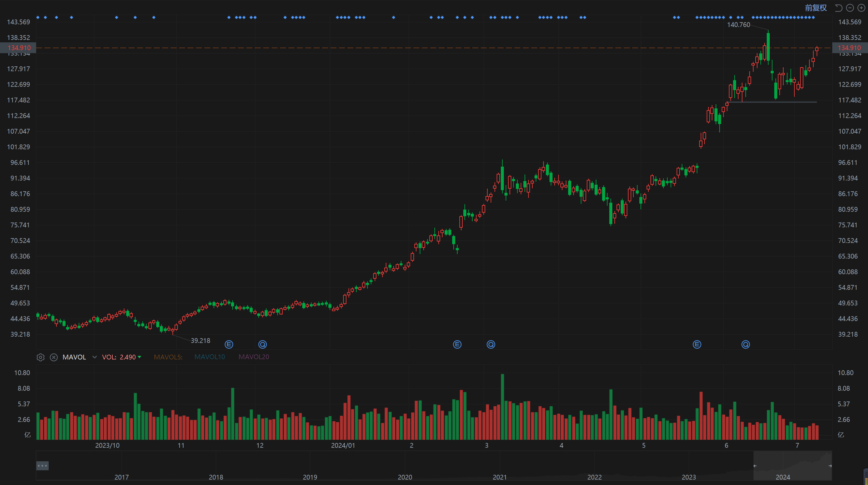The width and height of the screenshot is (868, 485).
Task: Click left-axis price label 96.611
Action: [20, 162]
